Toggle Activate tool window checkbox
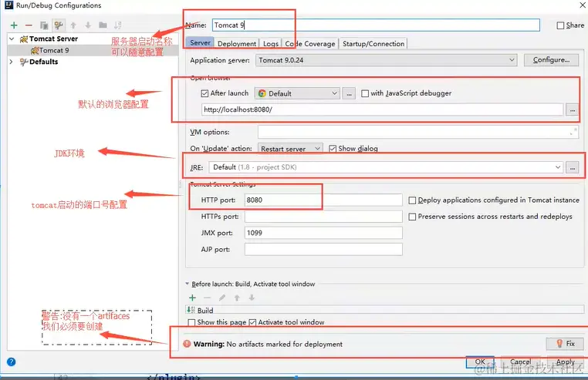This screenshot has width=588, height=380. 252,322
